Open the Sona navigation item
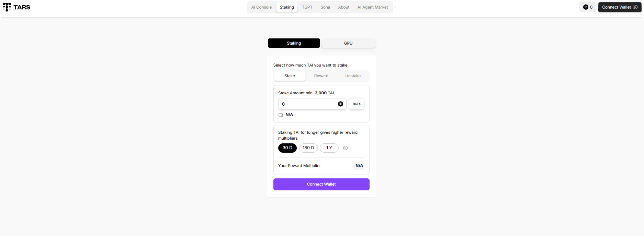Screen dimensions: 644x236 pyautogui.click(x=325, y=7)
